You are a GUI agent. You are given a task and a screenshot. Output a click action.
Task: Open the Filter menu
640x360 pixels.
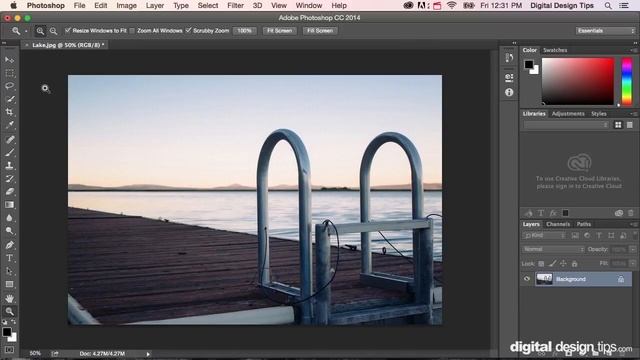pos(236,5)
